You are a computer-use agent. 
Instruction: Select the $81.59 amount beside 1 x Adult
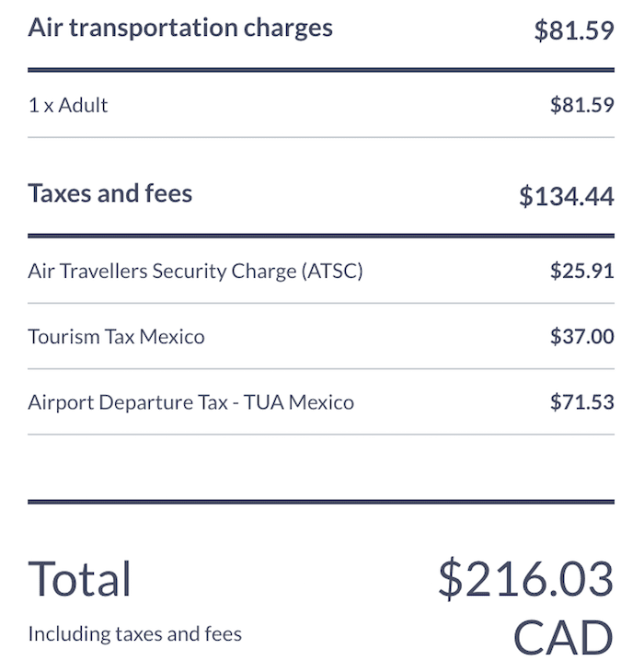(582, 105)
